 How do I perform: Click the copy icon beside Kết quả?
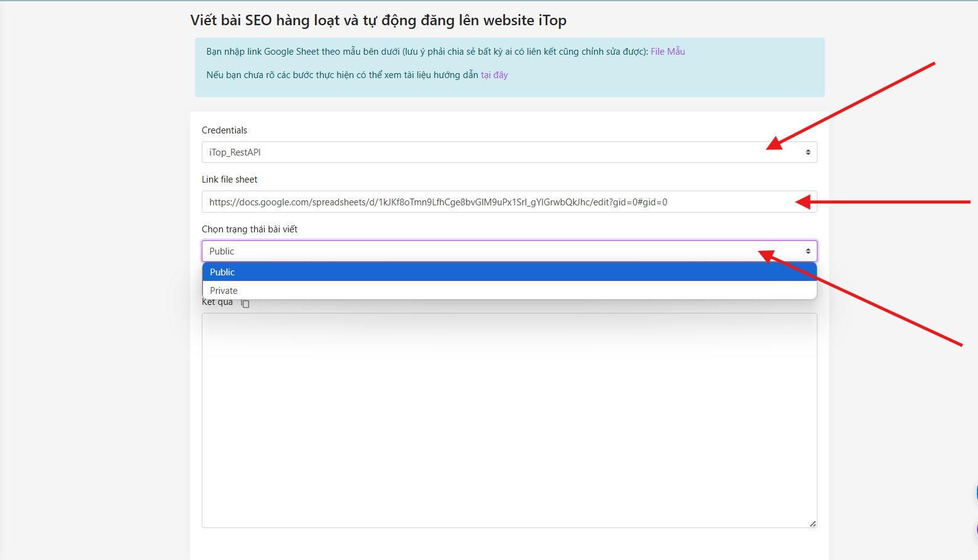[x=245, y=304]
